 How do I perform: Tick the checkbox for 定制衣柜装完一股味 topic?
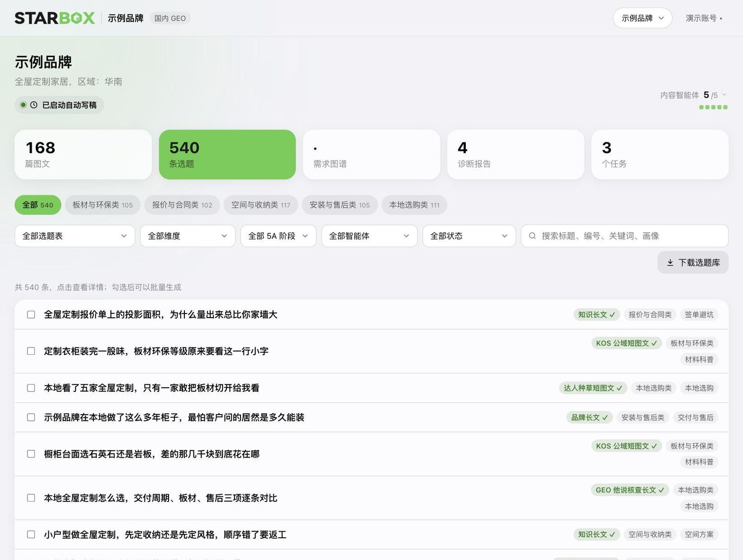[31, 351]
